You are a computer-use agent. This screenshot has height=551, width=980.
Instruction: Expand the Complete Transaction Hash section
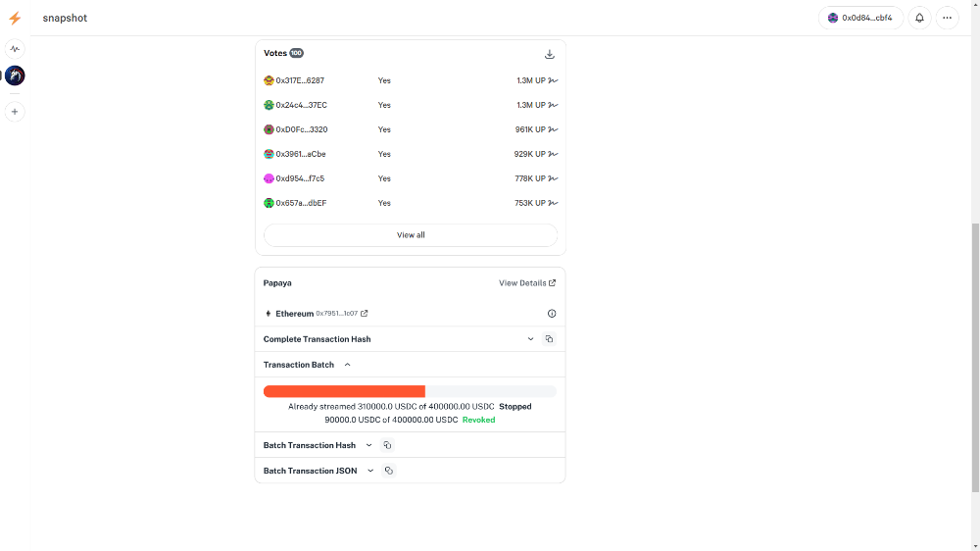531,339
